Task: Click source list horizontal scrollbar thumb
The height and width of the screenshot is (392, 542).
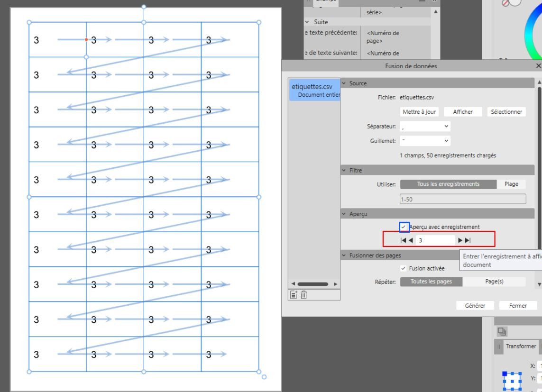Action: 313,284
